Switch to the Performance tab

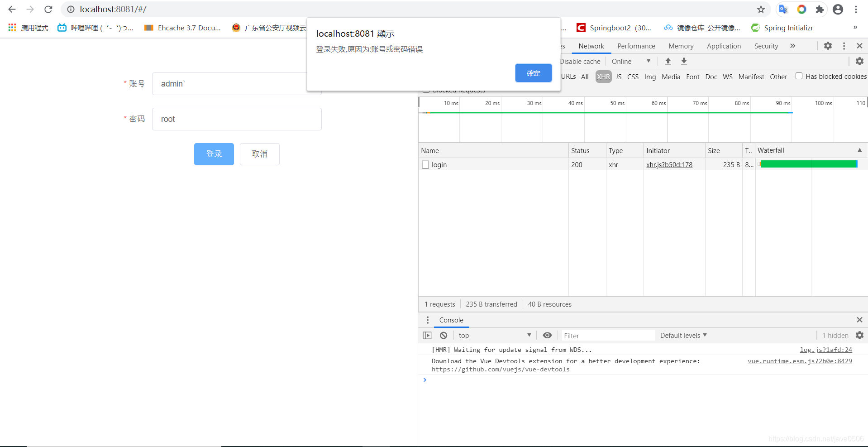click(636, 46)
